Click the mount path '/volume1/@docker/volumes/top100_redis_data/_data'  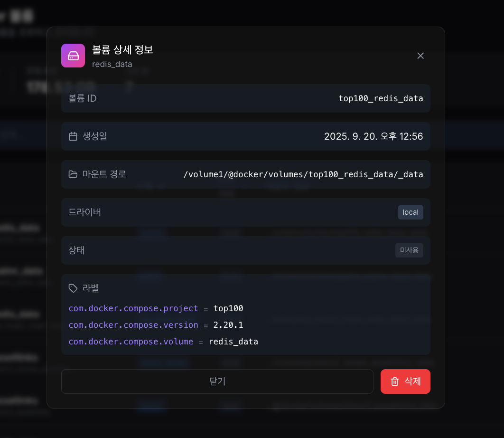tap(304, 174)
